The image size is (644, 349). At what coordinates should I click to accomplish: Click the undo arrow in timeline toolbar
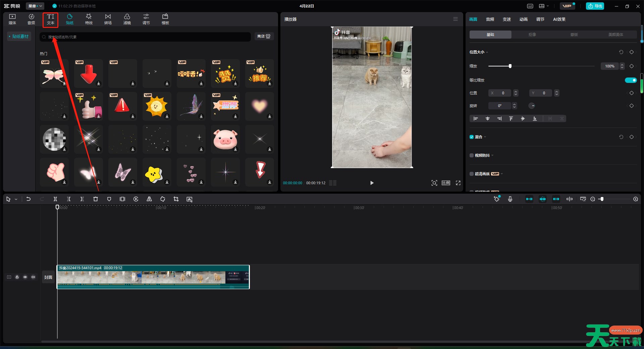coord(29,199)
